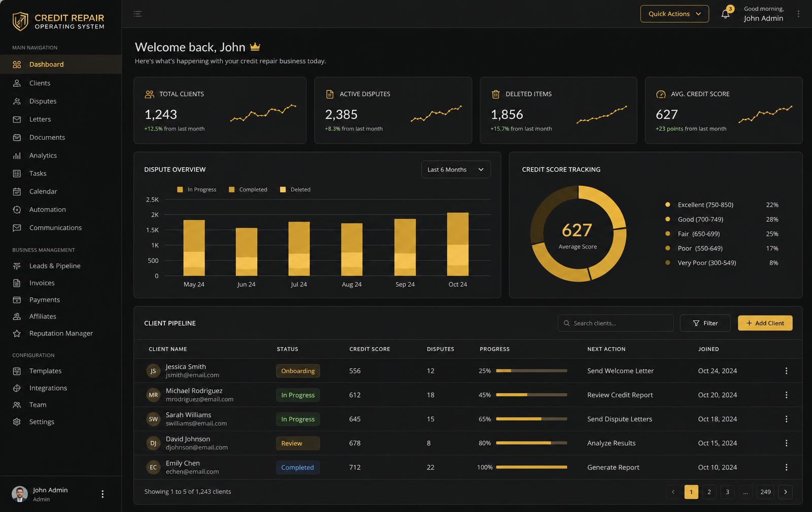Open John Admin sidebar footer kebab menu
Viewport: 812px width, 512px height.
103,494
